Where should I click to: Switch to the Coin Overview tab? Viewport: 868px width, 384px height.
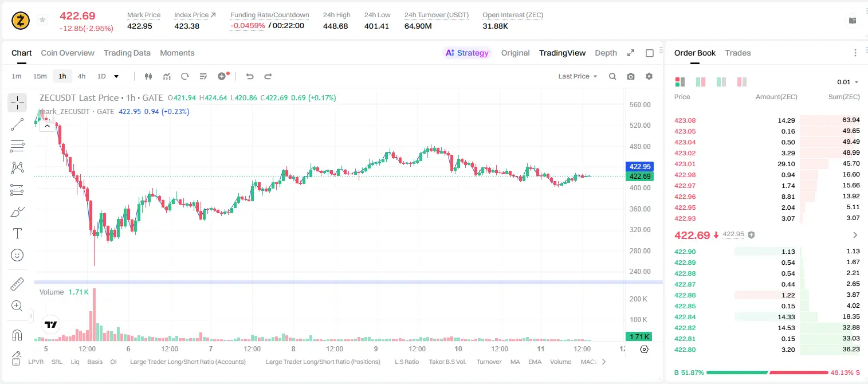(68, 53)
